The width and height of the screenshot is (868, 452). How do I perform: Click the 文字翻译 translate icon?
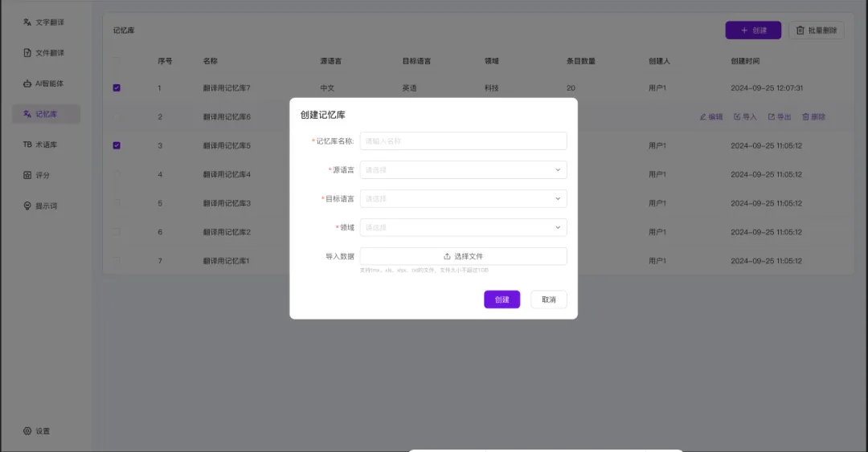point(27,22)
